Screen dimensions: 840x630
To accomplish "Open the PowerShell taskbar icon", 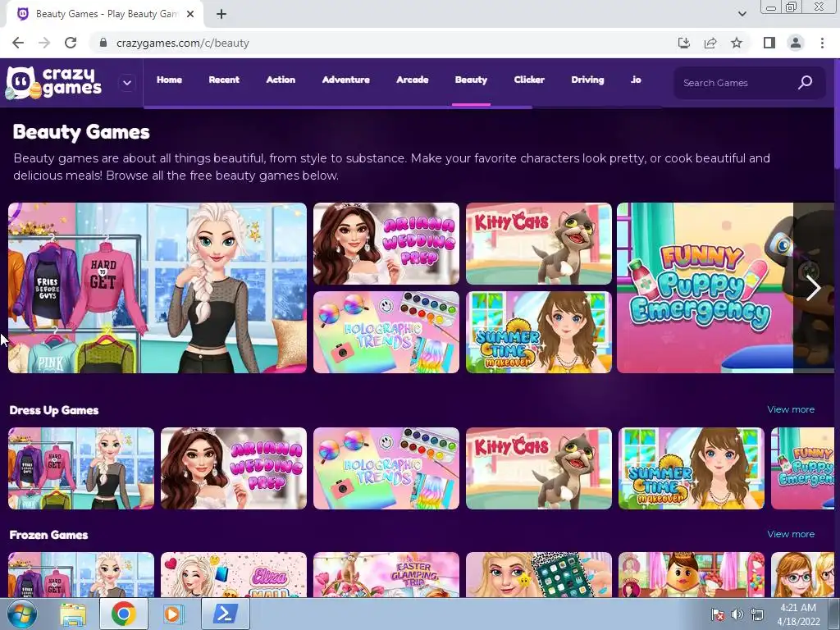I will (224, 614).
